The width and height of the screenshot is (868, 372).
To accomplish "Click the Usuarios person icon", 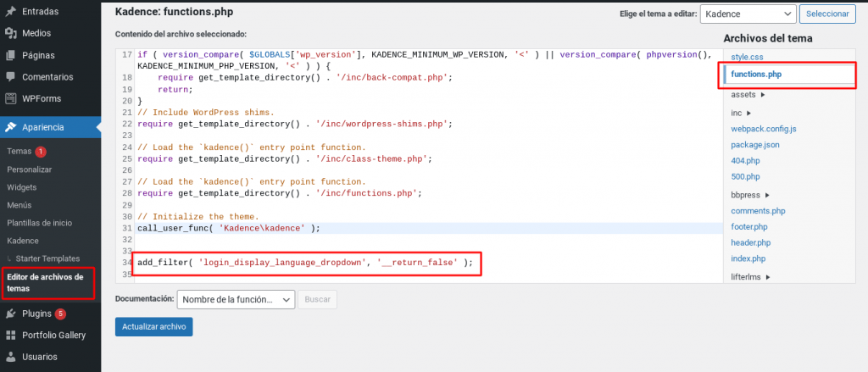I will [x=10, y=357].
